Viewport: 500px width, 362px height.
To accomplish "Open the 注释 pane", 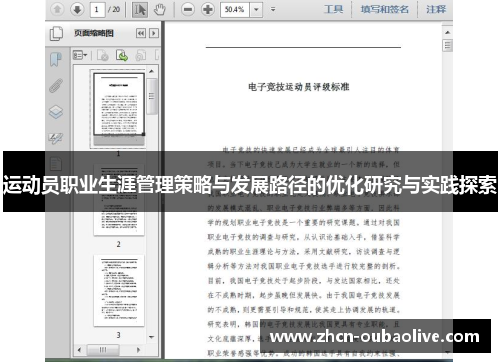I will (436, 9).
